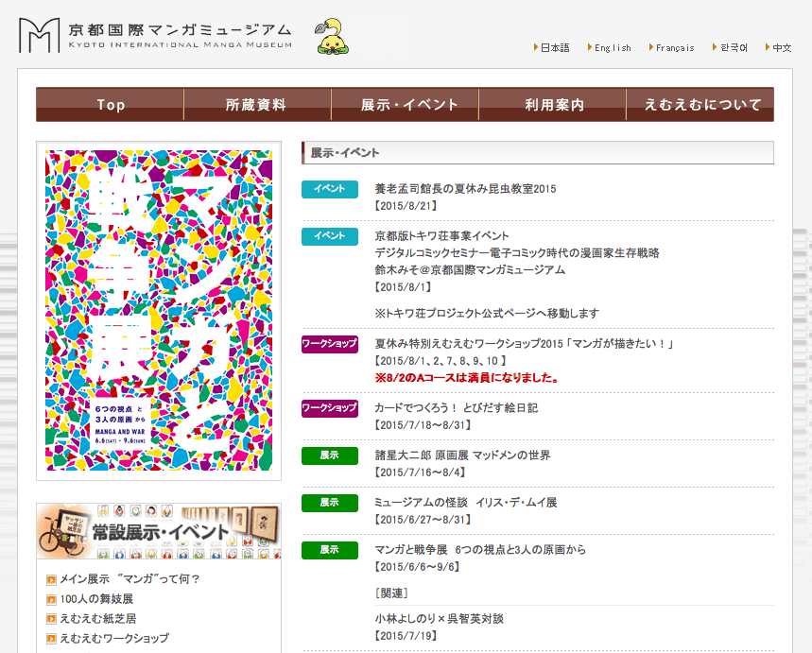
Task: Click the 常設展示・イベント banner image
Action: (x=159, y=531)
